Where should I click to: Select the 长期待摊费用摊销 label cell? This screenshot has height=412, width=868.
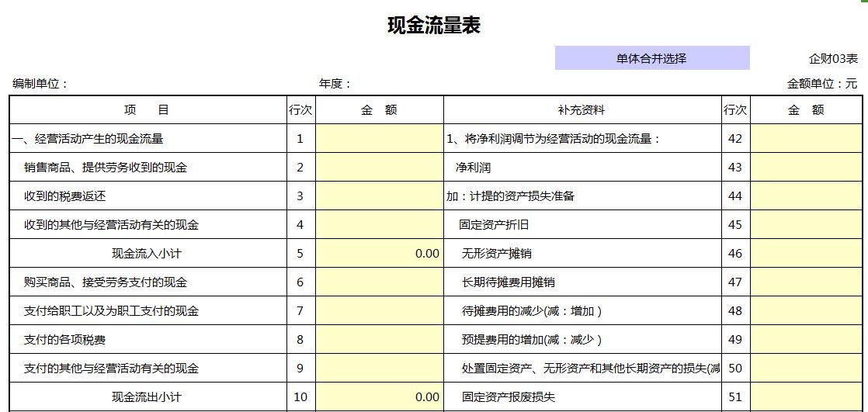(582, 282)
